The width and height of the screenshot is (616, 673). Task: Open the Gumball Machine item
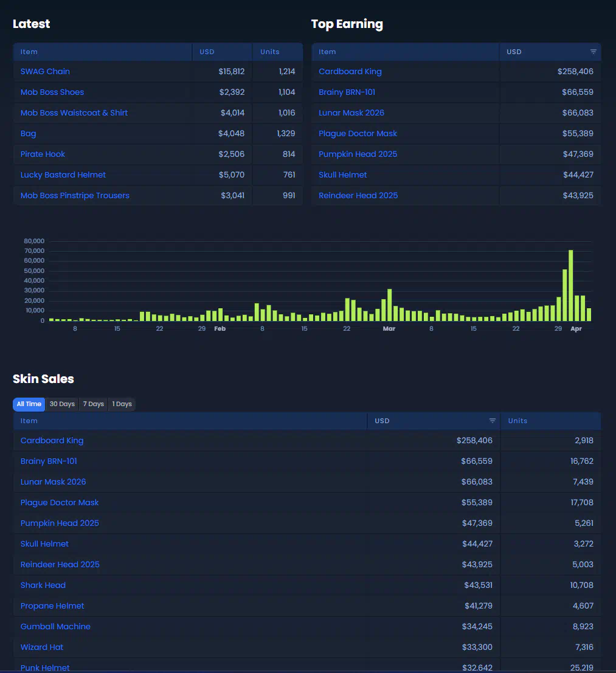click(55, 627)
